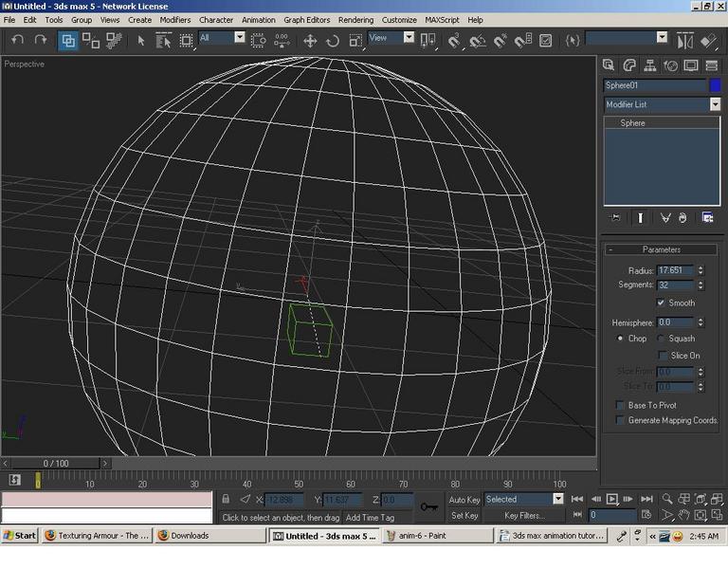Open the Hierarchy panel tab
The height and width of the screenshot is (569, 728).
[x=650, y=65]
